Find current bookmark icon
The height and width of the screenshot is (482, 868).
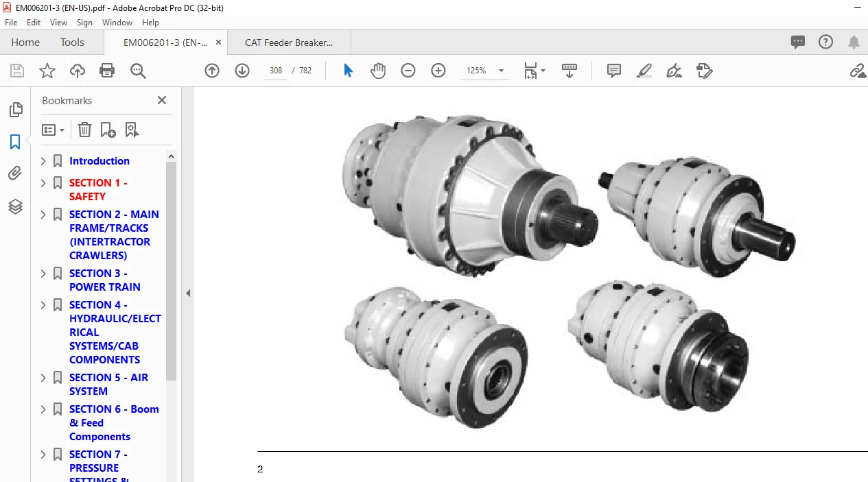(132, 130)
